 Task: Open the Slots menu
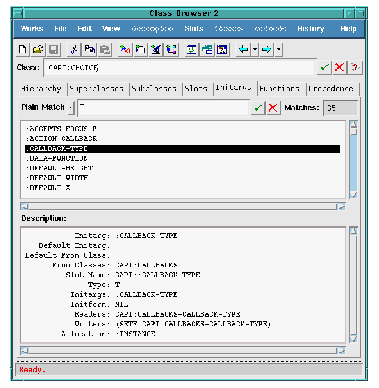(x=194, y=29)
